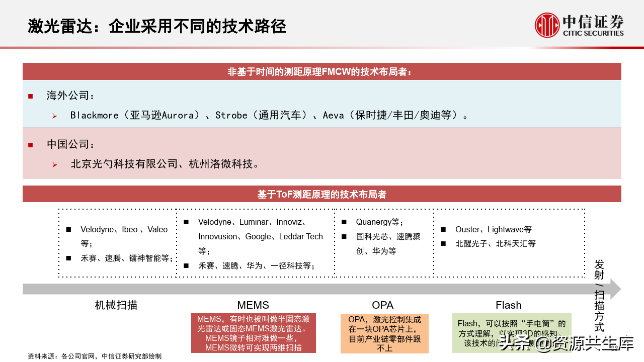This screenshot has width=644, height=362.
Task: Click the vertical 发射/扫描方式 label
Action: (599, 296)
